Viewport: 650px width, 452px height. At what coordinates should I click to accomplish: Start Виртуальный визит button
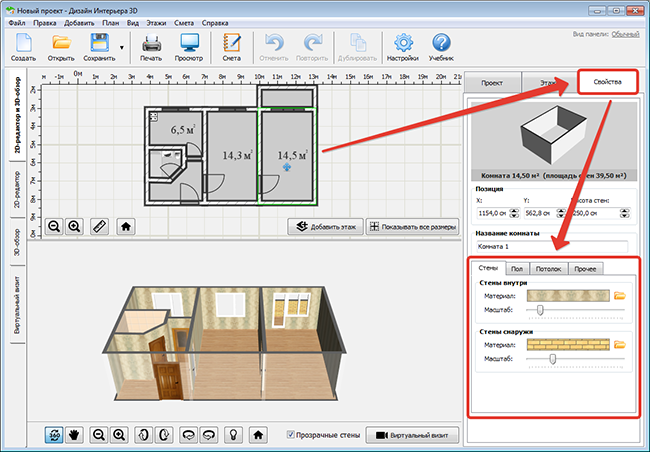click(412, 435)
